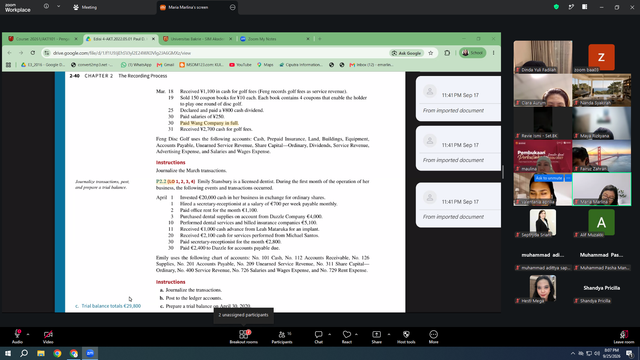Screen dimensions: 640x360
Task: Select the first imported document comment card
Action: click(x=458, y=98)
